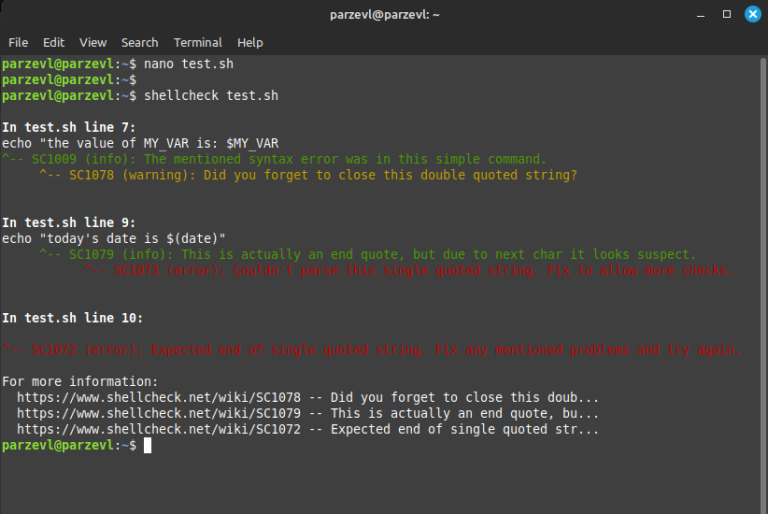Click the window title parzevl@parzevl: ~

384,15
